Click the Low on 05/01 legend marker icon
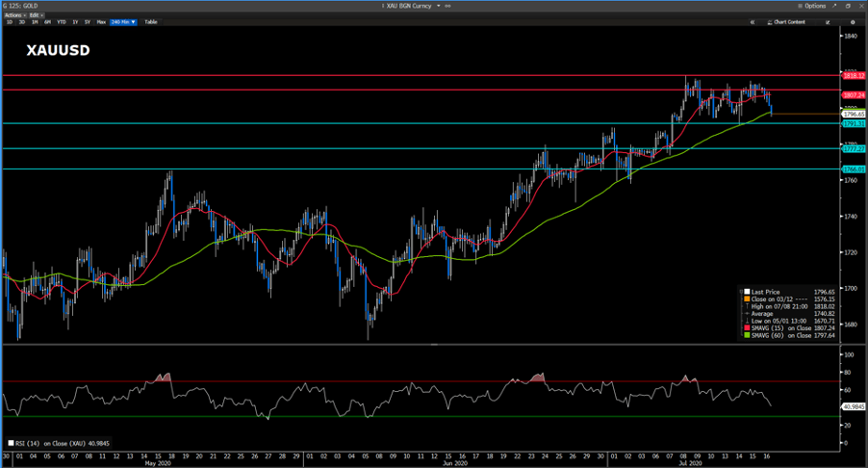Viewport: 868px width, 468px height. (x=747, y=321)
